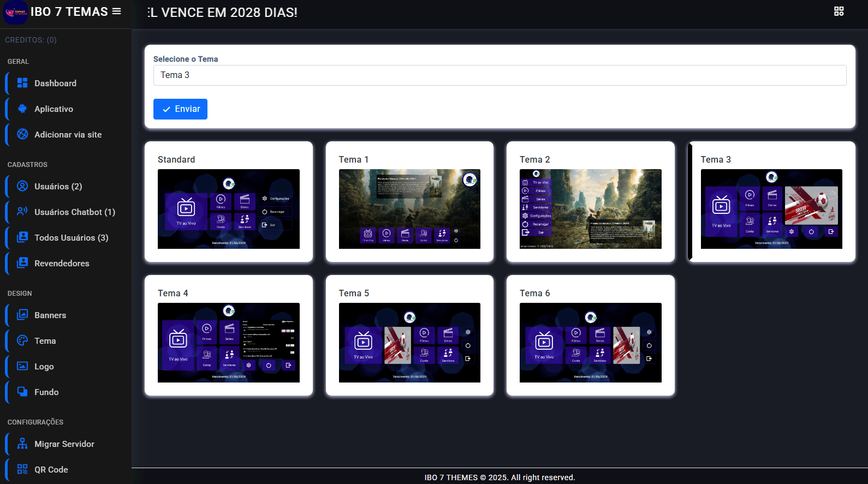Pick the Tema 5 preview thumbnail
The height and width of the screenshot is (484, 868).
[409, 343]
